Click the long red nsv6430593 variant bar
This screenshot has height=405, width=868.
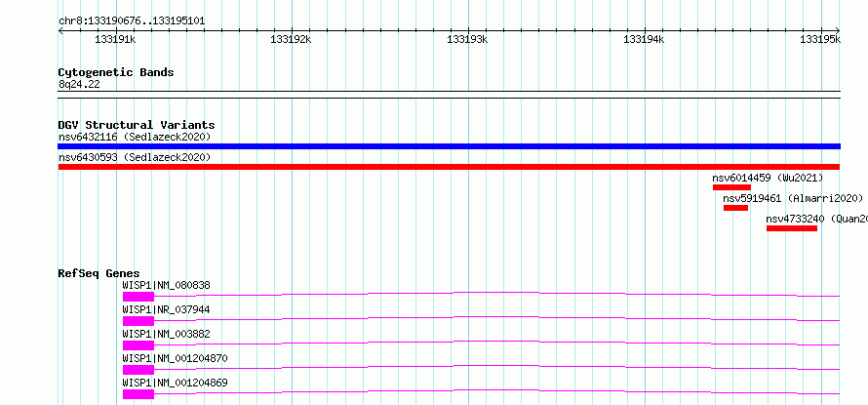tap(449, 167)
